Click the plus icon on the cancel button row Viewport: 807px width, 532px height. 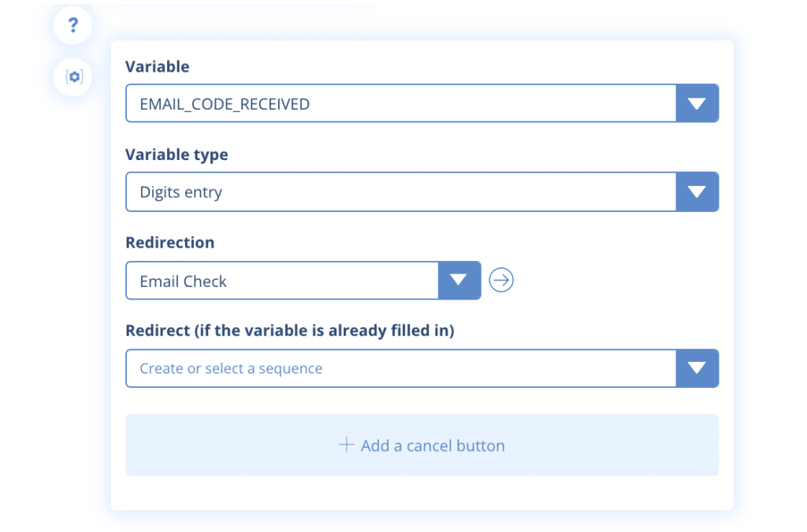(x=346, y=445)
